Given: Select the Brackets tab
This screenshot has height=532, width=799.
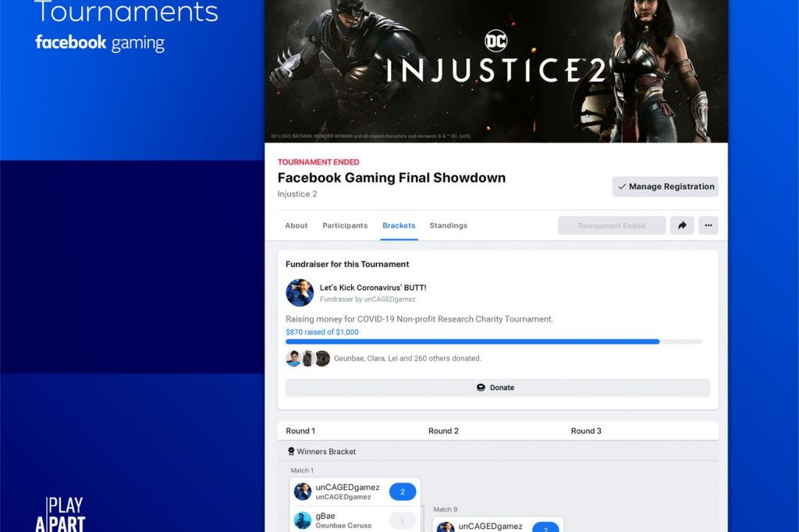Looking at the screenshot, I should 399,225.
